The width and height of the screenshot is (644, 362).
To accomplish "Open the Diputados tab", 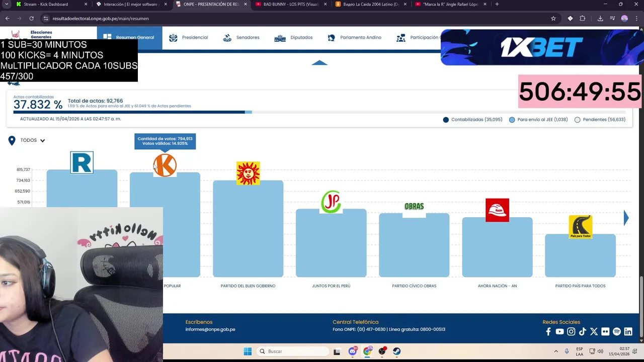I will pyautogui.click(x=293, y=38).
